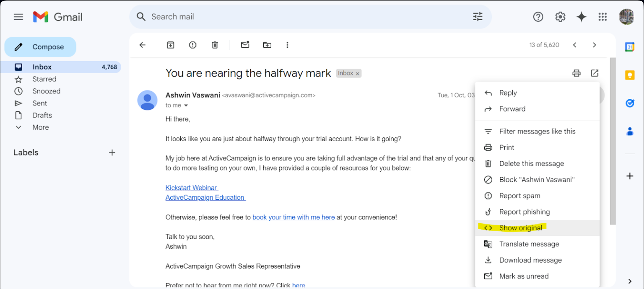
Task: Delete the email using the trash icon
Action: coord(215,45)
